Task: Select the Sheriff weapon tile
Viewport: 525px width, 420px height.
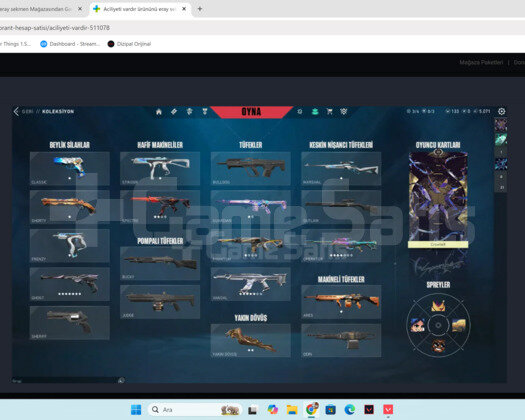Action: tap(70, 323)
